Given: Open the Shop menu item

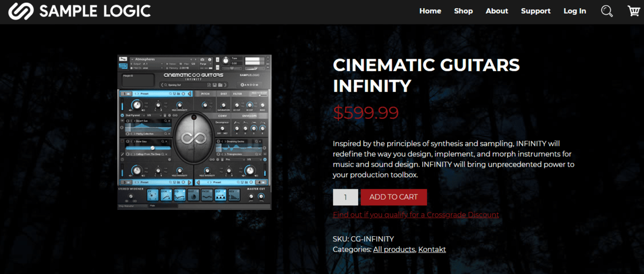Looking at the screenshot, I should 463,11.
